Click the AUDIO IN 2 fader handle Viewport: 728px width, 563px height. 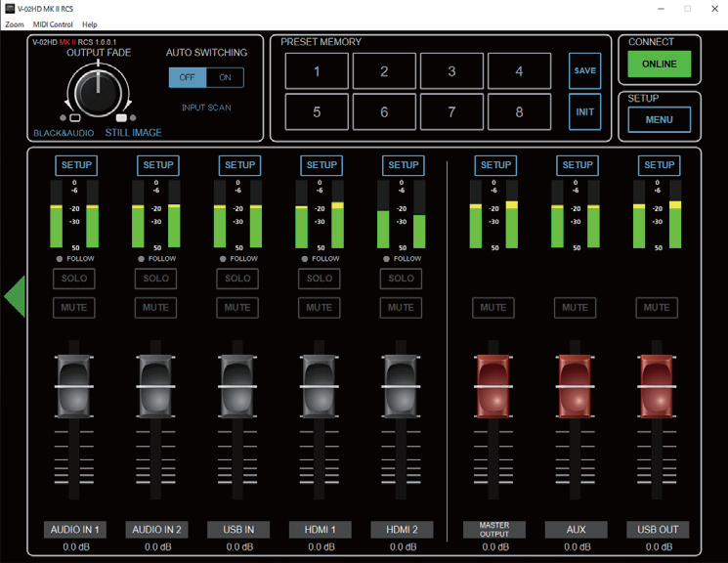click(x=155, y=386)
